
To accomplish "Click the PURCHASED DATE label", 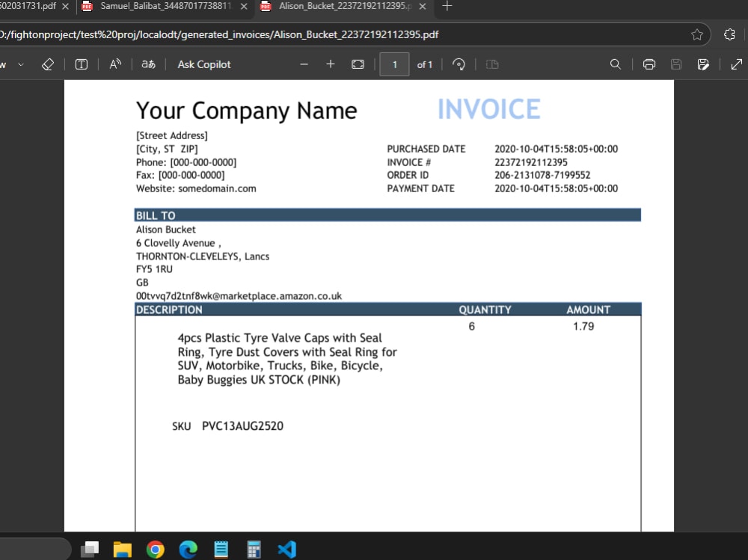I will [426, 149].
